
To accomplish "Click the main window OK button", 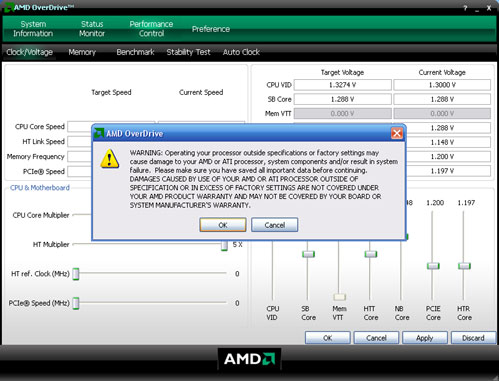I will tap(328, 338).
